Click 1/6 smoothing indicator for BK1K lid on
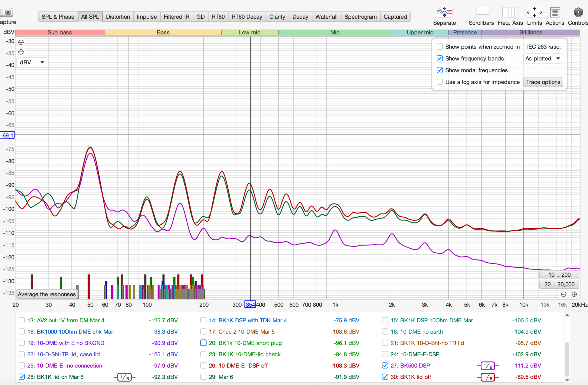 (124, 377)
